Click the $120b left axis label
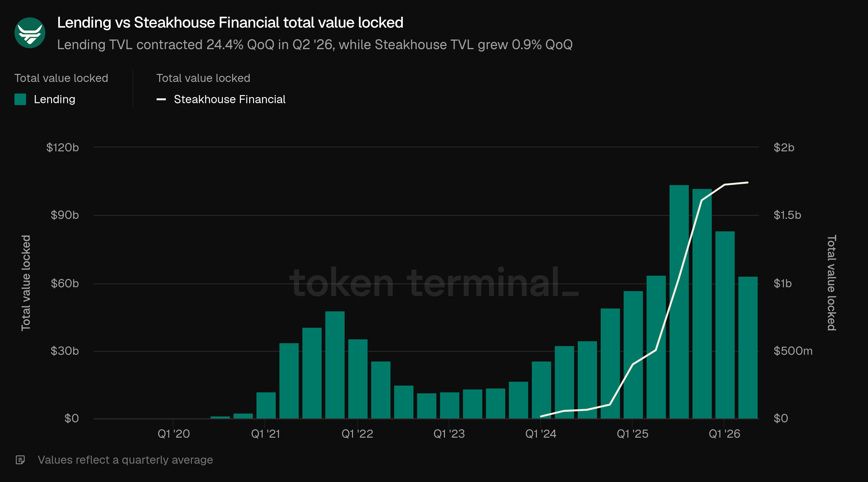Image resolution: width=868 pixels, height=482 pixels. [62, 147]
